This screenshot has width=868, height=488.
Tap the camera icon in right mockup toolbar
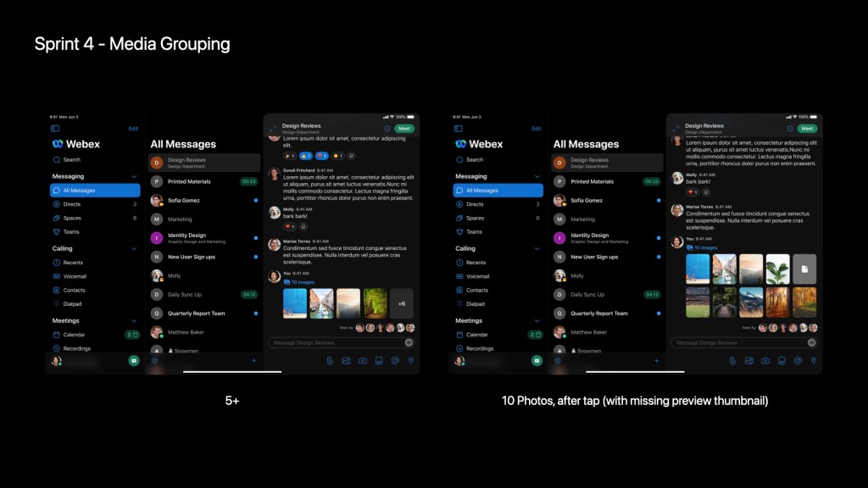[x=765, y=361]
